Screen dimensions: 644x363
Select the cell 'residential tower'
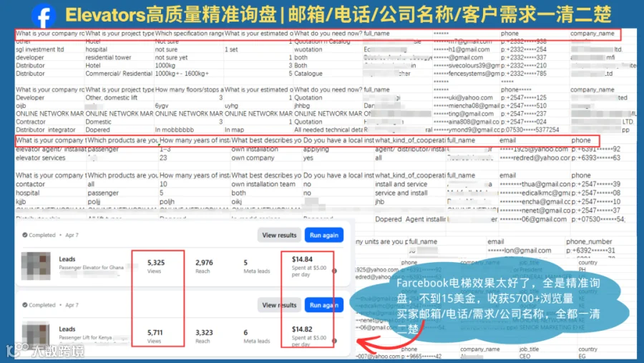(x=109, y=57)
